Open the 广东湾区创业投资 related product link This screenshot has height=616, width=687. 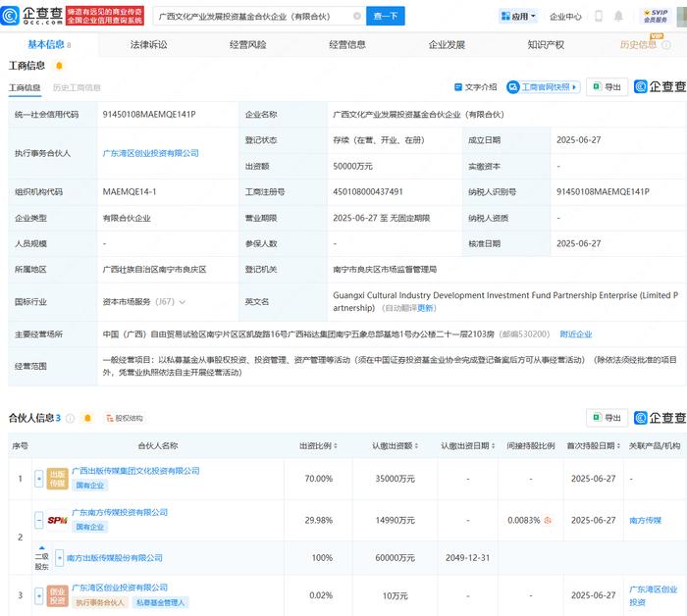pyautogui.click(x=654, y=595)
